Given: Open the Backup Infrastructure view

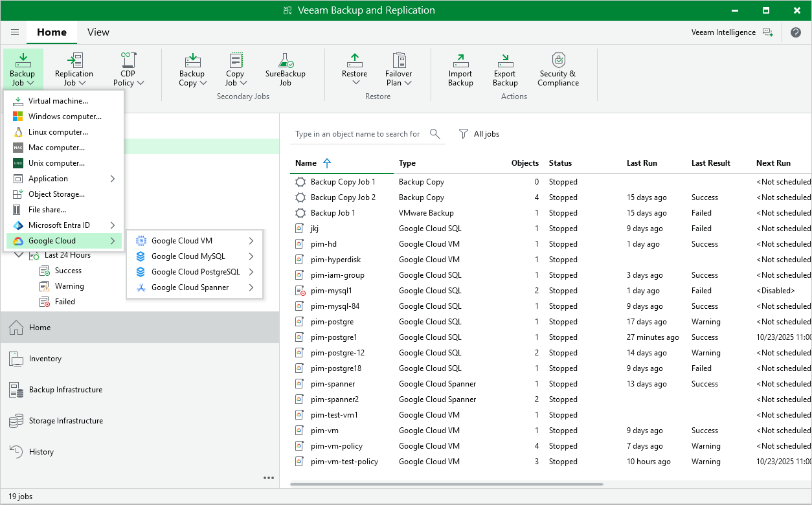Looking at the screenshot, I should (140, 390).
